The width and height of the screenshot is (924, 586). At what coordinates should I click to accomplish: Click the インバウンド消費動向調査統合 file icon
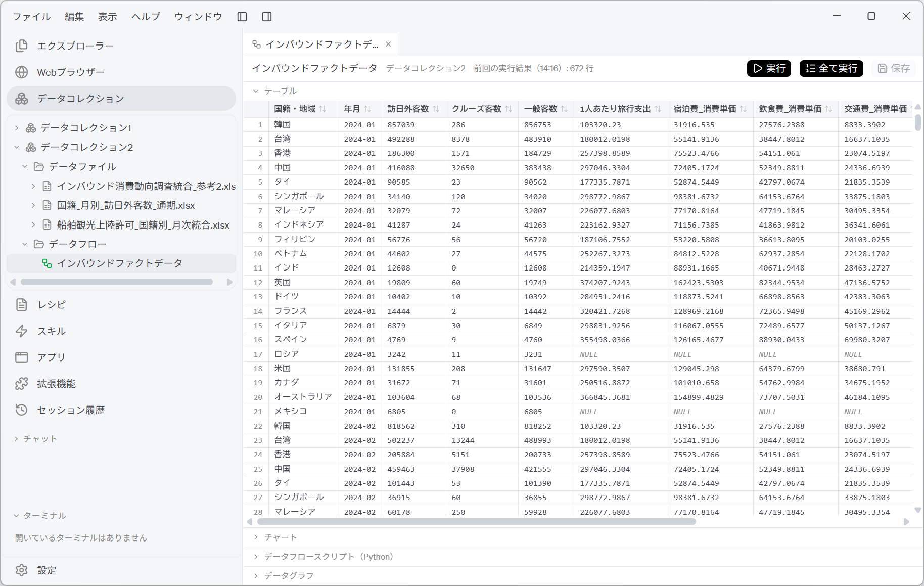[x=47, y=186]
